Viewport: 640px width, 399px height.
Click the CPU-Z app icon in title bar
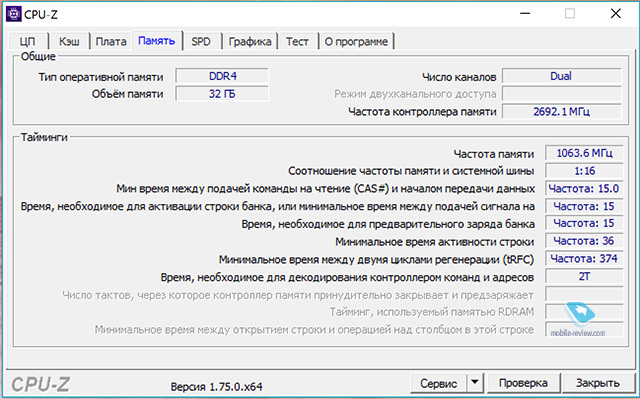point(13,14)
